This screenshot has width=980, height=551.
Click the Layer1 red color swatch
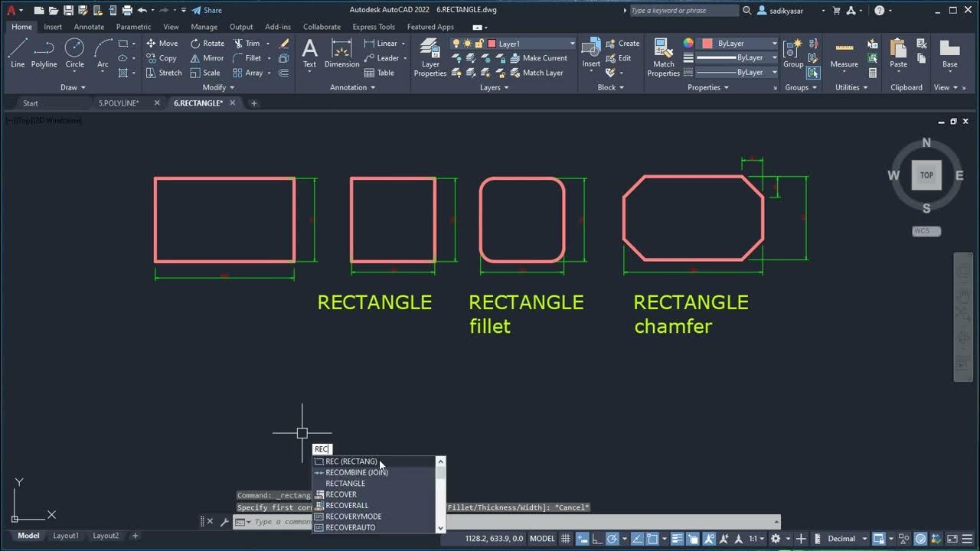point(492,44)
